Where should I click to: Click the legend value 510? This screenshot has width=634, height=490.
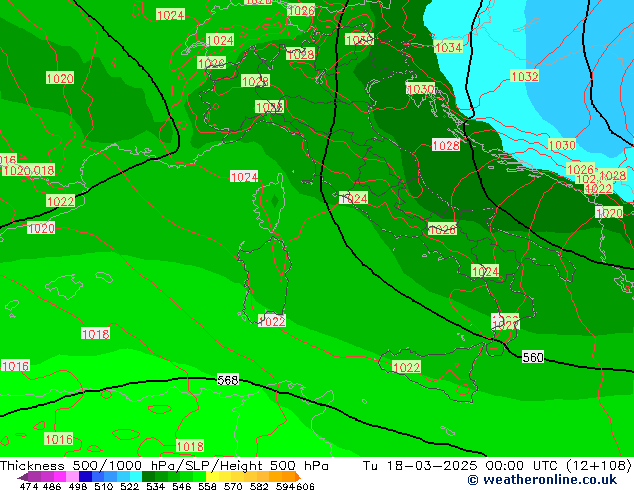pyautogui.click(x=104, y=486)
